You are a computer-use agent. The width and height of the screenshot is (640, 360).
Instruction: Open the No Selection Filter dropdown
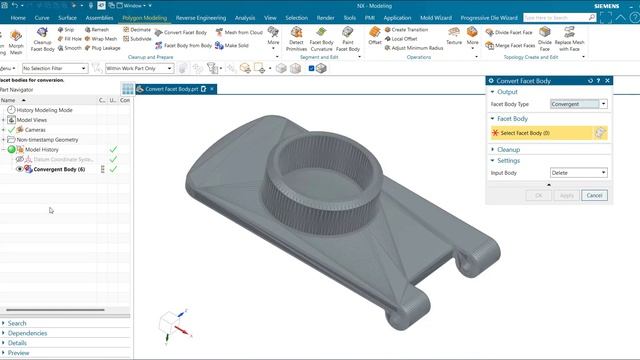point(55,68)
